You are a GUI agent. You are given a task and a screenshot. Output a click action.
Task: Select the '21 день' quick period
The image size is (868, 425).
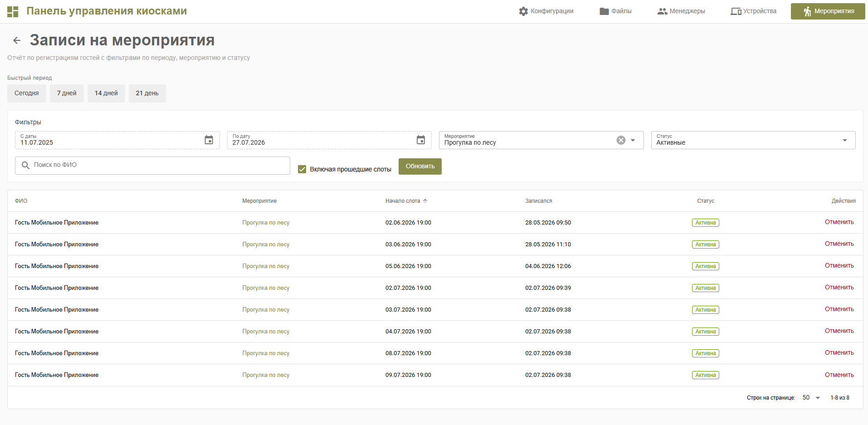coord(147,93)
